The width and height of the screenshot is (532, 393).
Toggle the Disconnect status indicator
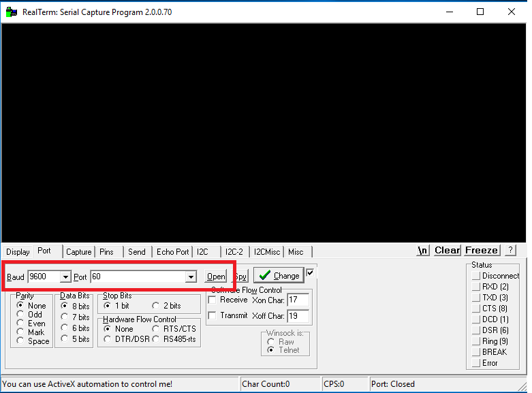tap(475, 276)
